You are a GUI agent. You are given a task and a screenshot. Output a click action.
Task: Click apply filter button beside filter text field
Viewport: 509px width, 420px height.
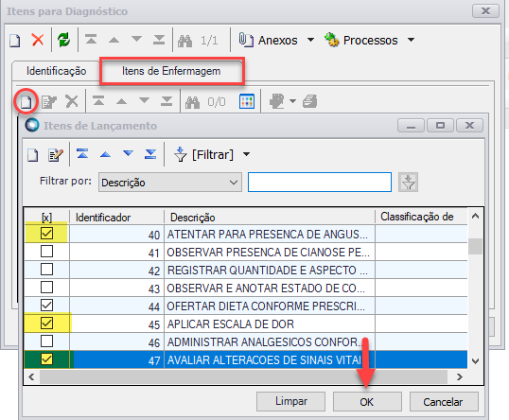click(409, 182)
